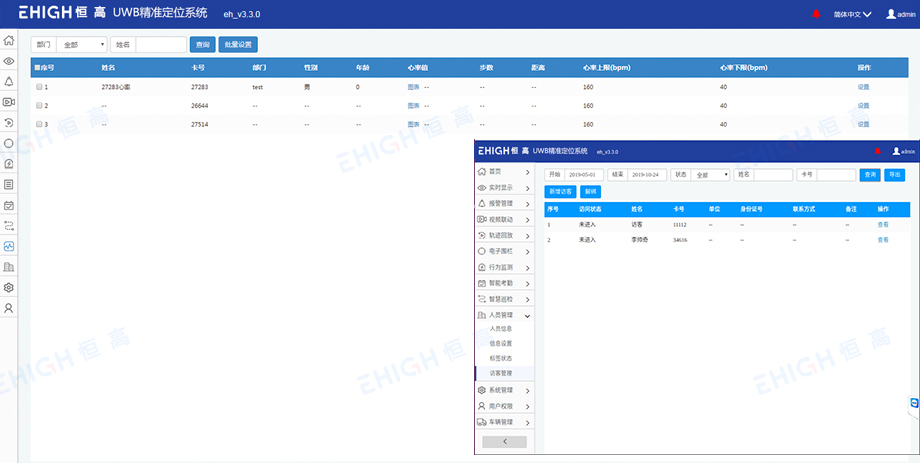
Task: Open the home icon in the collapsed sidebar
Action: coord(8,40)
